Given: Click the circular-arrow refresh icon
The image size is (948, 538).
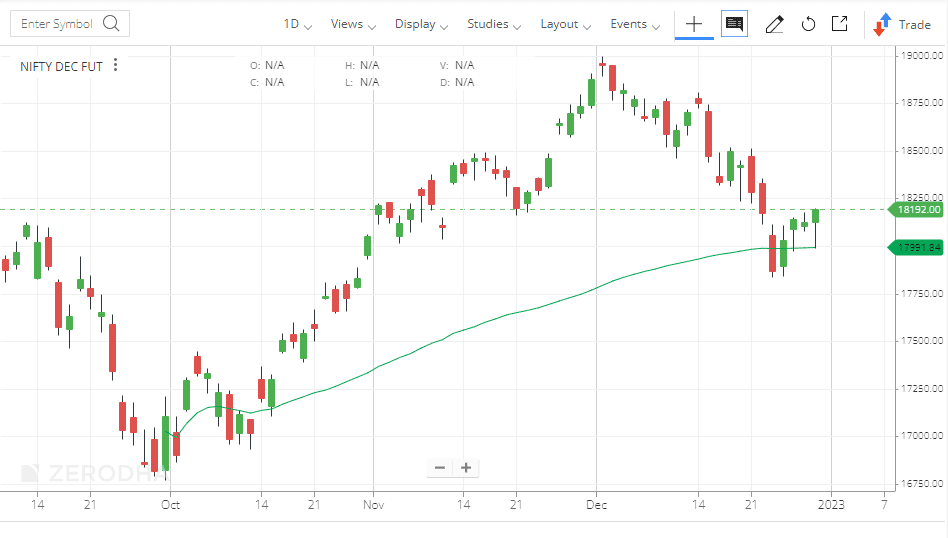Looking at the screenshot, I should click(x=808, y=24).
